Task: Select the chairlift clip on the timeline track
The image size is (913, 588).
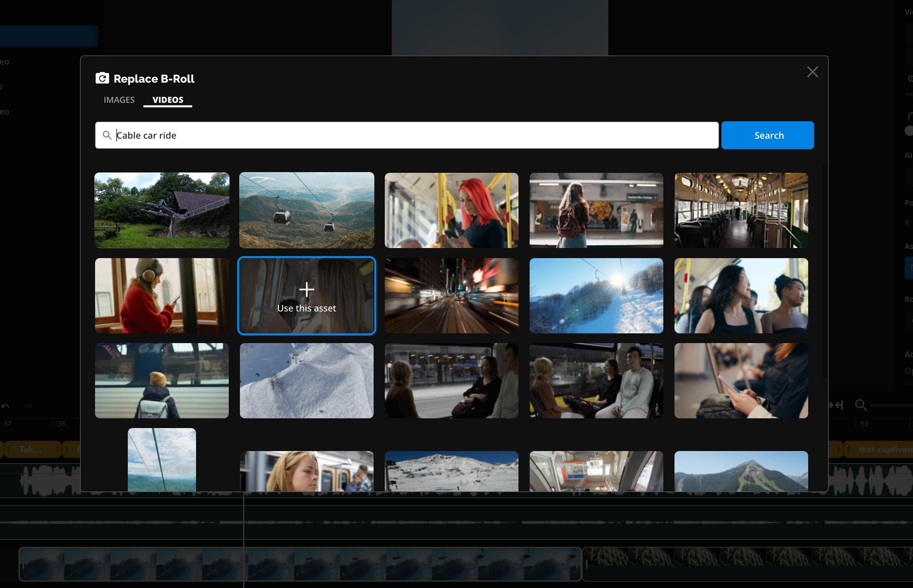Action: coord(299,564)
